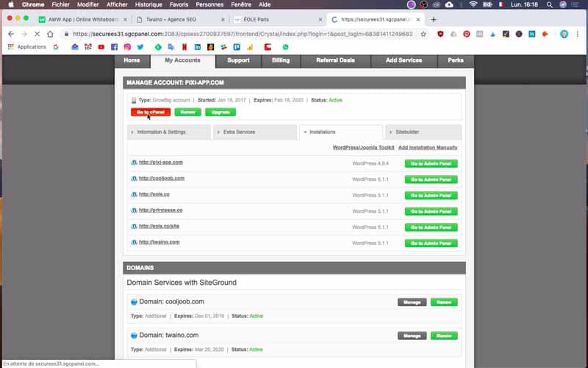Open Chrome profile avatar

click(564, 34)
